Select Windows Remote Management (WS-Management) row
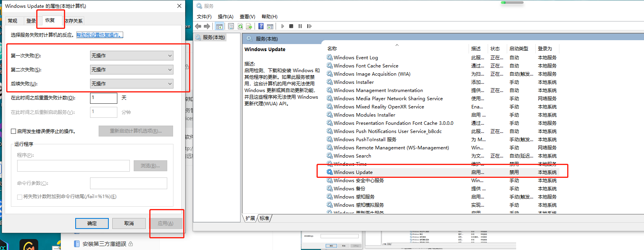 442,147
